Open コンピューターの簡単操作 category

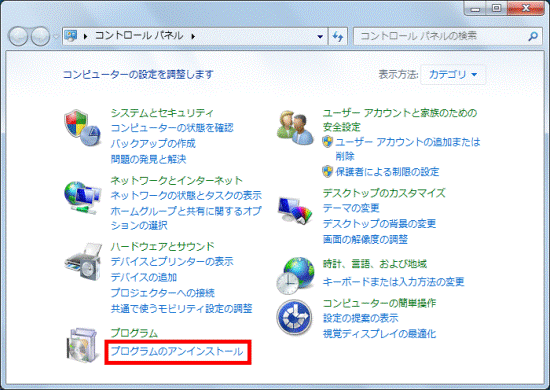click(x=379, y=303)
